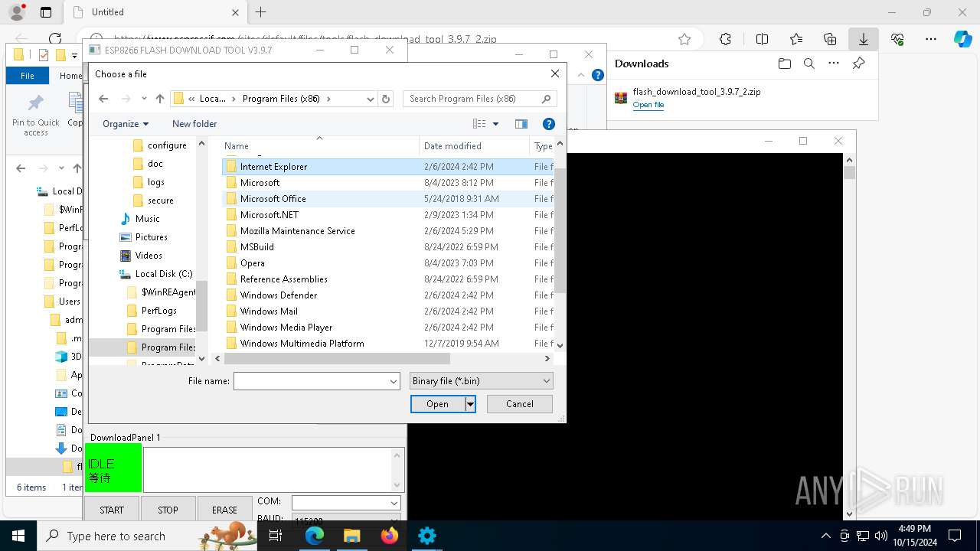Open Edge Extensions puzzle icon
980x551 pixels.
pyautogui.click(x=725, y=39)
